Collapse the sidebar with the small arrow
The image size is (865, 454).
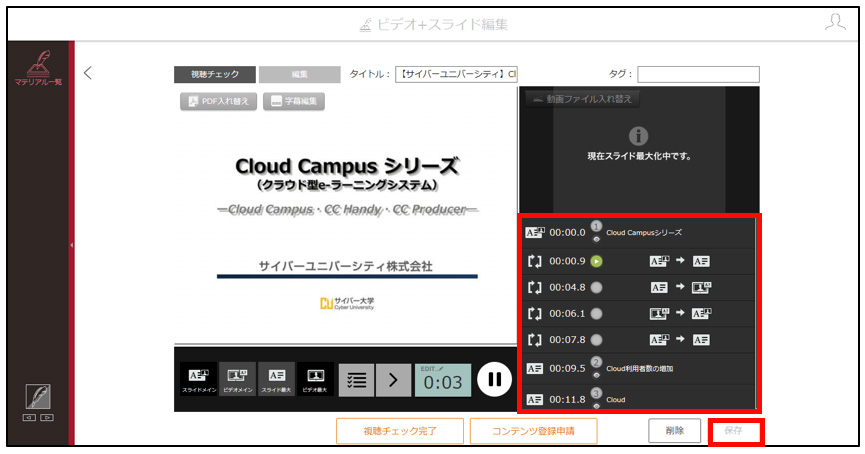tap(72, 245)
